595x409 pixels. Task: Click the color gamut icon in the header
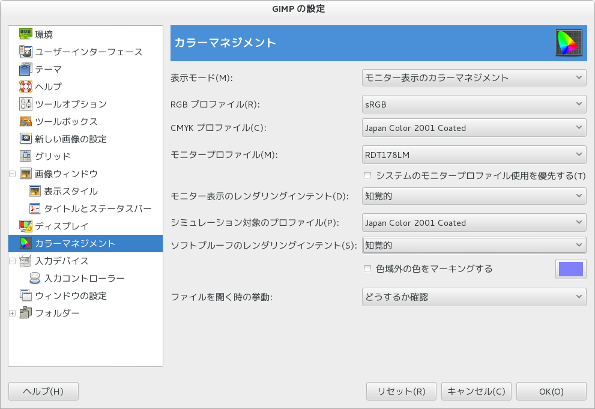click(x=569, y=43)
